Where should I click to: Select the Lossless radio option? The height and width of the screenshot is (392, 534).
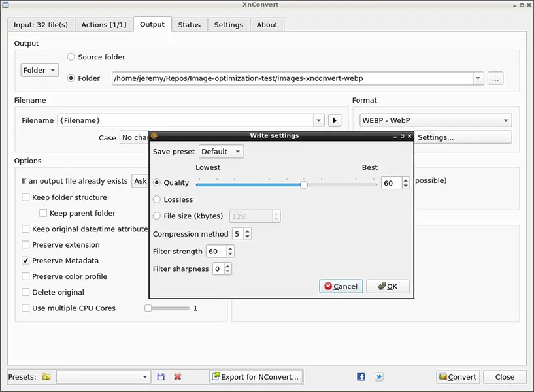157,199
